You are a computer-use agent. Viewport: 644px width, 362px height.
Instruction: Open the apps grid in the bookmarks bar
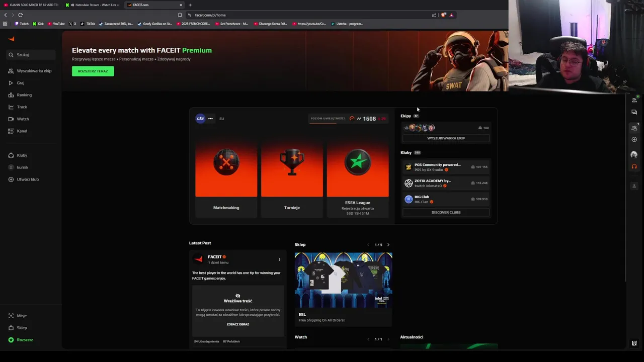[x=5, y=24]
